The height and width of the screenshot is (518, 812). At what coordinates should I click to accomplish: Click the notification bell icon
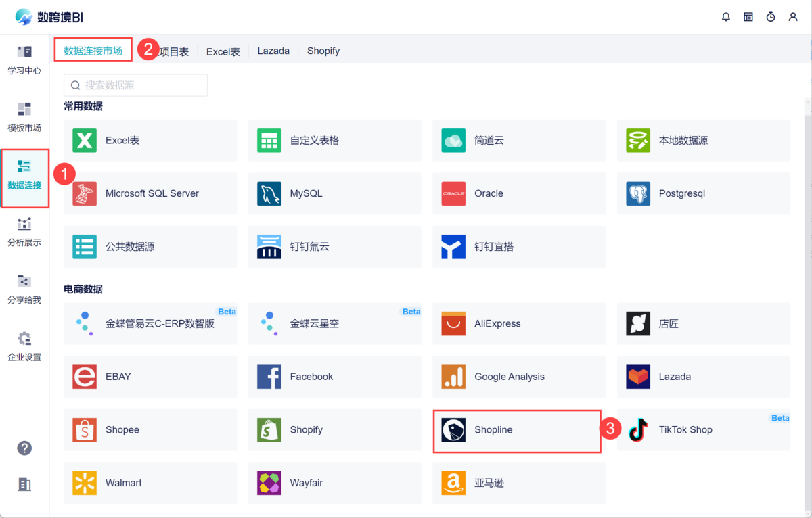pyautogui.click(x=726, y=17)
